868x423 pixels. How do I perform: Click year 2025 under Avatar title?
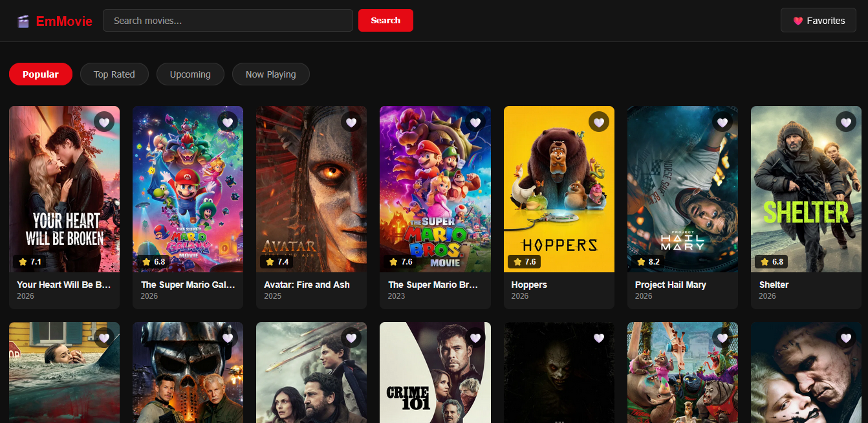tap(273, 296)
